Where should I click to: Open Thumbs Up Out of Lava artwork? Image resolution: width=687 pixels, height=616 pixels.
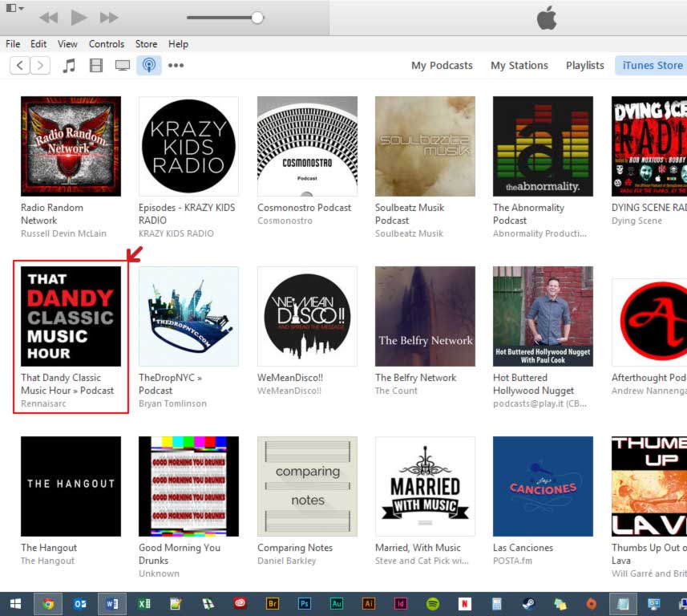[x=649, y=486]
